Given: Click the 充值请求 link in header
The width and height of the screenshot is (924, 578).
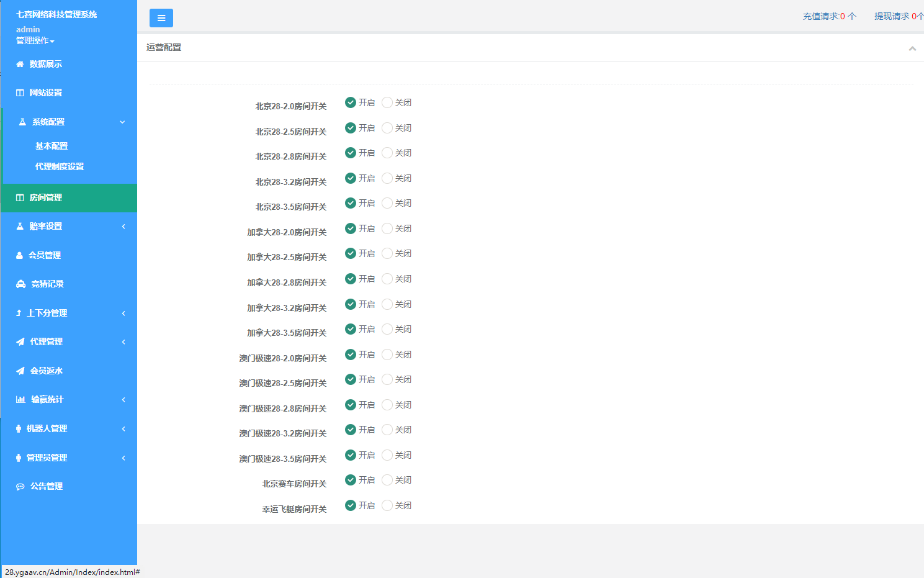Looking at the screenshot, I should (x=829, y=16).
